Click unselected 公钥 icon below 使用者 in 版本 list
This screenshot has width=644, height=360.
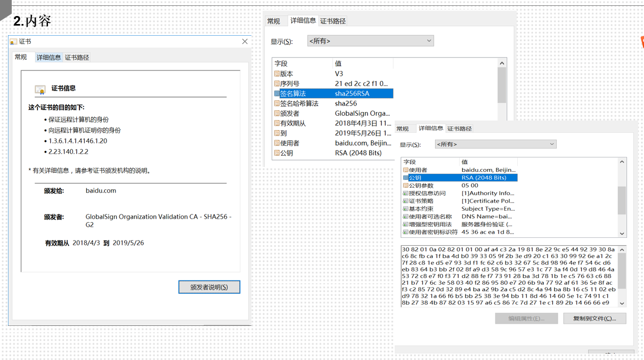coord(277,153)
